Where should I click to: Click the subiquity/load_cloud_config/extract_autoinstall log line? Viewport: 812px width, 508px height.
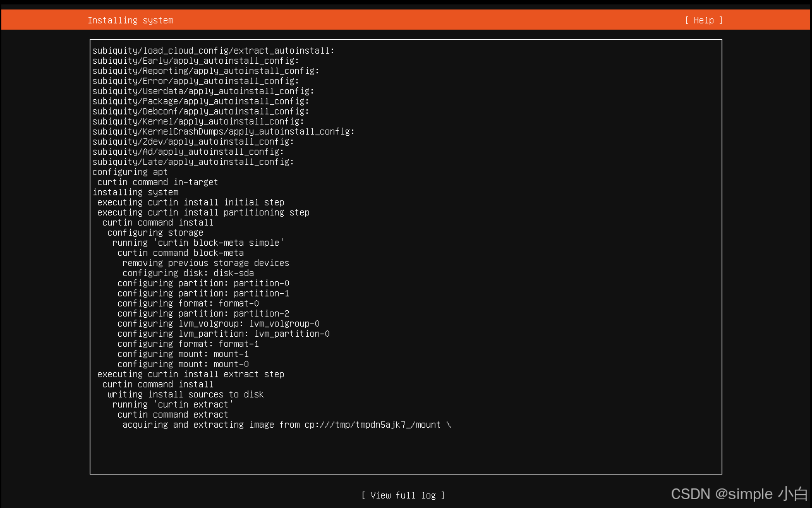coord(212,51)
